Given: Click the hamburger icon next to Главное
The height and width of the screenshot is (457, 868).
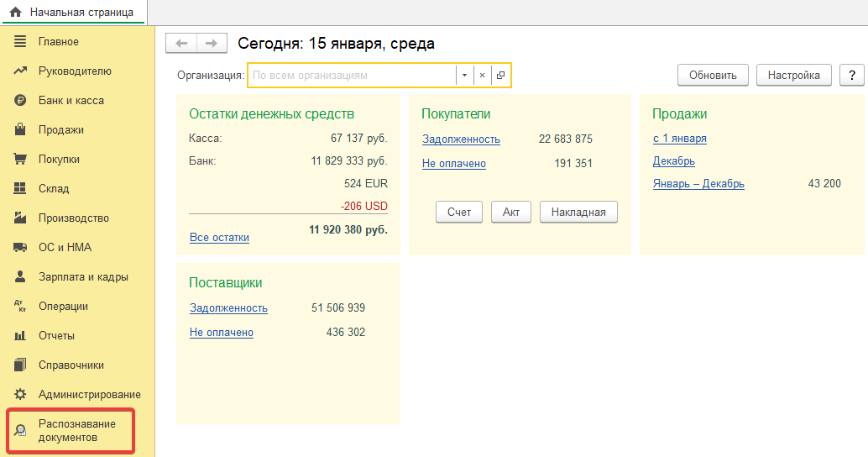Looking at the screenshot, I should 20,42.
